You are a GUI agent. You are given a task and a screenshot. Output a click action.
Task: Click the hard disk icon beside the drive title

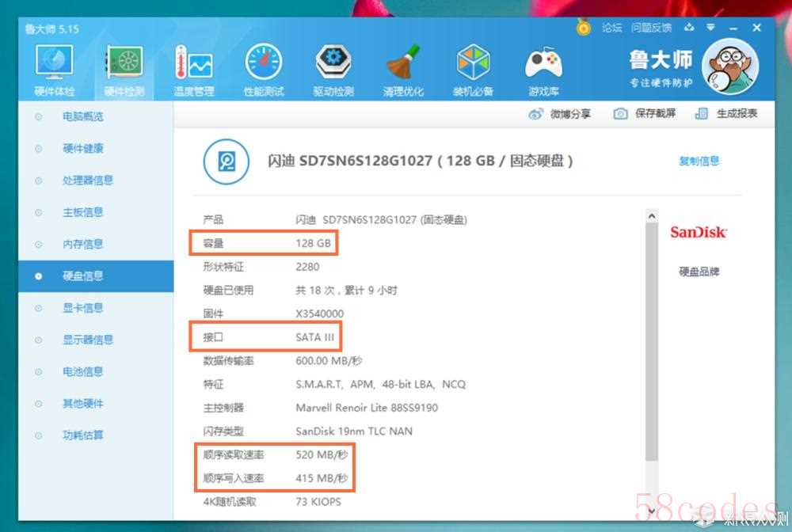[x=227, y=161]
